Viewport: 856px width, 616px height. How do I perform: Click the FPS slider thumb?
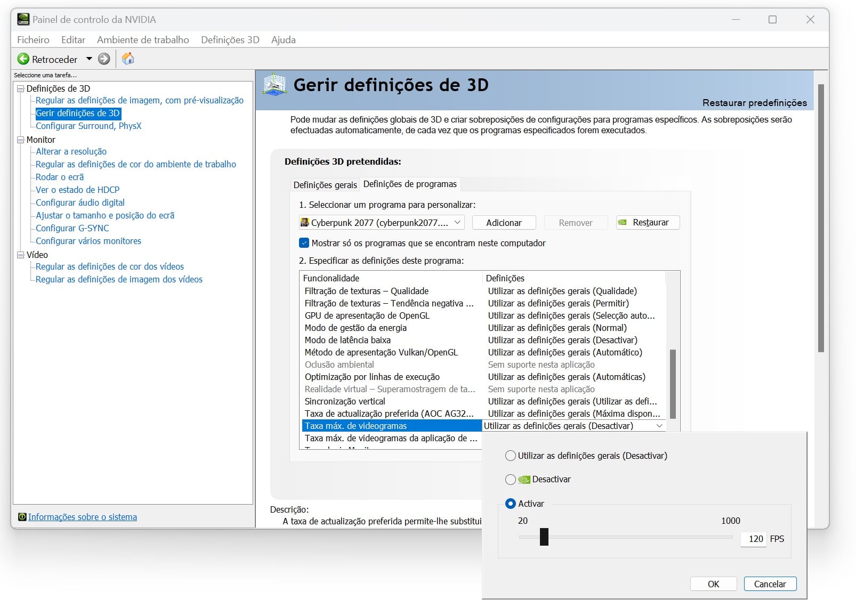click(x=544, y=537)
